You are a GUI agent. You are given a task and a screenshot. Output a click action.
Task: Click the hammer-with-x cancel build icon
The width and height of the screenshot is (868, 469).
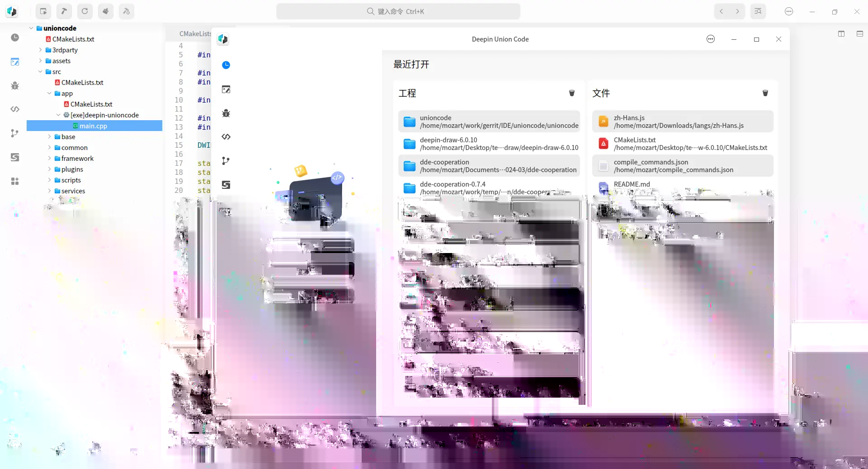tap(126, 11)
